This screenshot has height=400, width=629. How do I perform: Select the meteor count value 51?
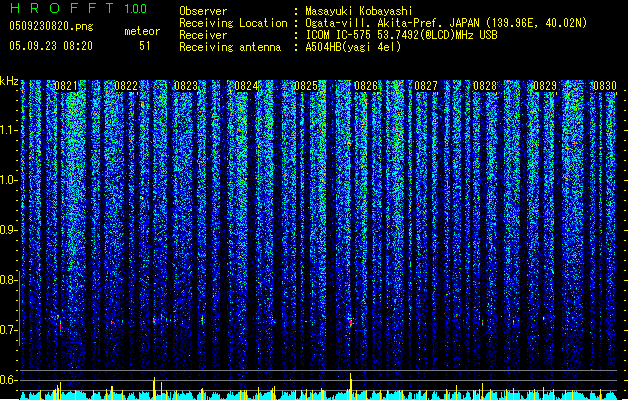coord(145,46)
